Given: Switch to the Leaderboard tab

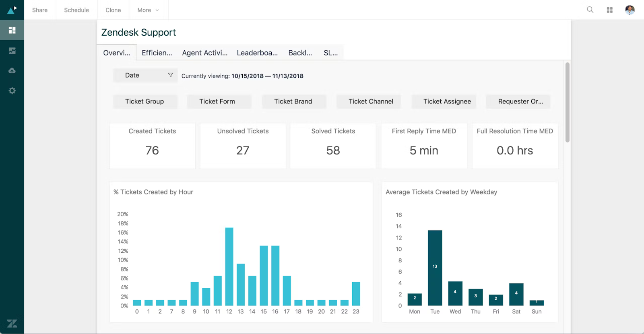Looking at the screenshot, I should point(257,53).
